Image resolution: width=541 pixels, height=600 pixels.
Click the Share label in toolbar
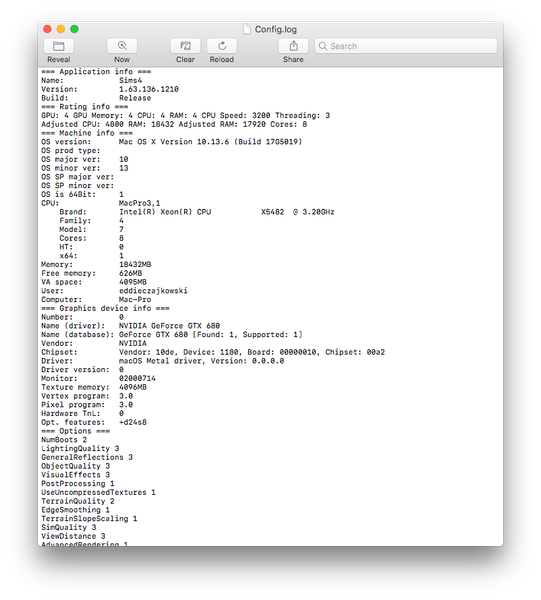(x=293, y=59)
